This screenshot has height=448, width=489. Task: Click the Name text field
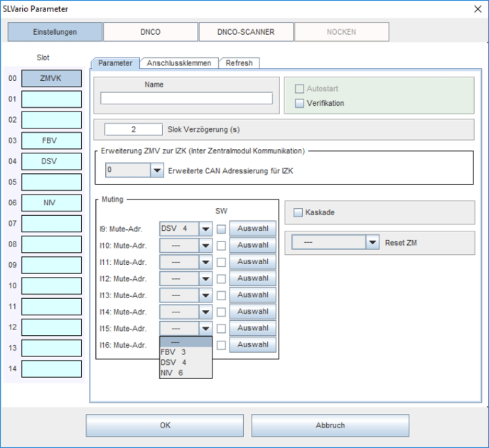187,99
